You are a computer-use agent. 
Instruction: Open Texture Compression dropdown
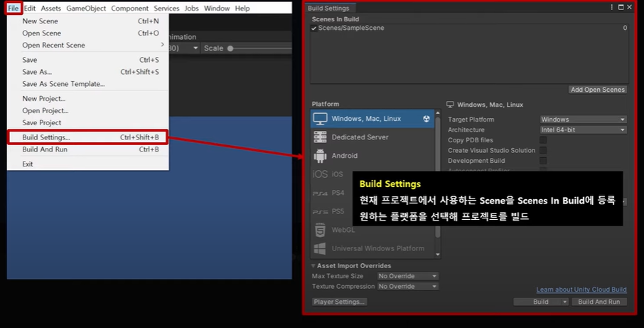tap(407, 287)
